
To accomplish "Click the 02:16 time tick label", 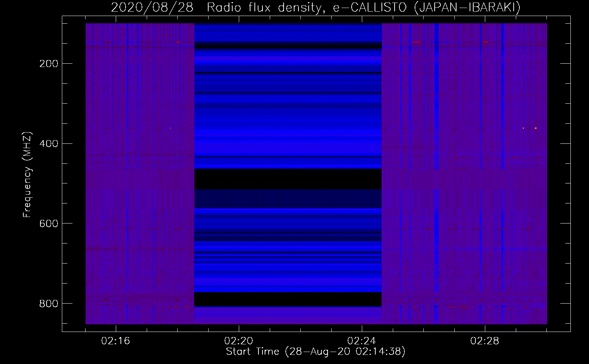I will (116, 341).
